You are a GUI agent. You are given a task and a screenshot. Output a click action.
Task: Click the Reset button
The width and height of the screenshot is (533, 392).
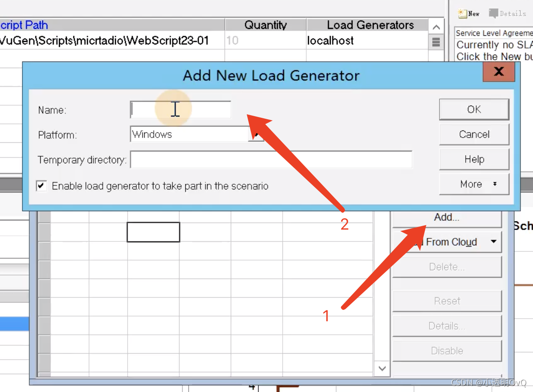coord(447,301)
